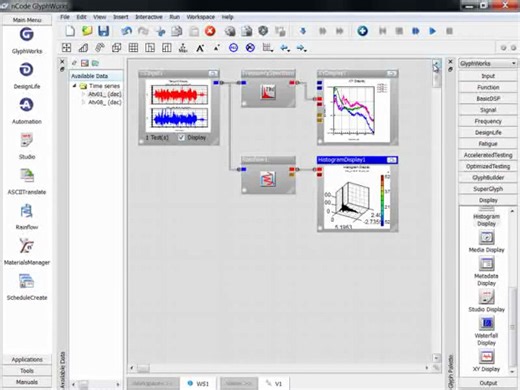520x390 pixels.
Task: Click the Applications section button
Action: [27, 359]
